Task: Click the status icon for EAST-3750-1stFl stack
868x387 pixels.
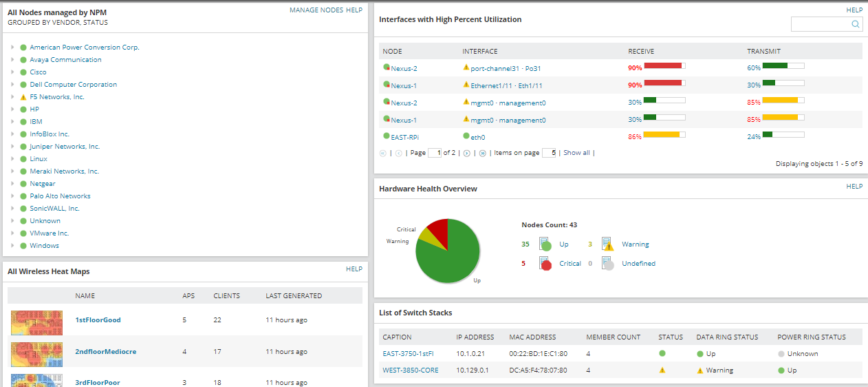Action: coord(662,353)
